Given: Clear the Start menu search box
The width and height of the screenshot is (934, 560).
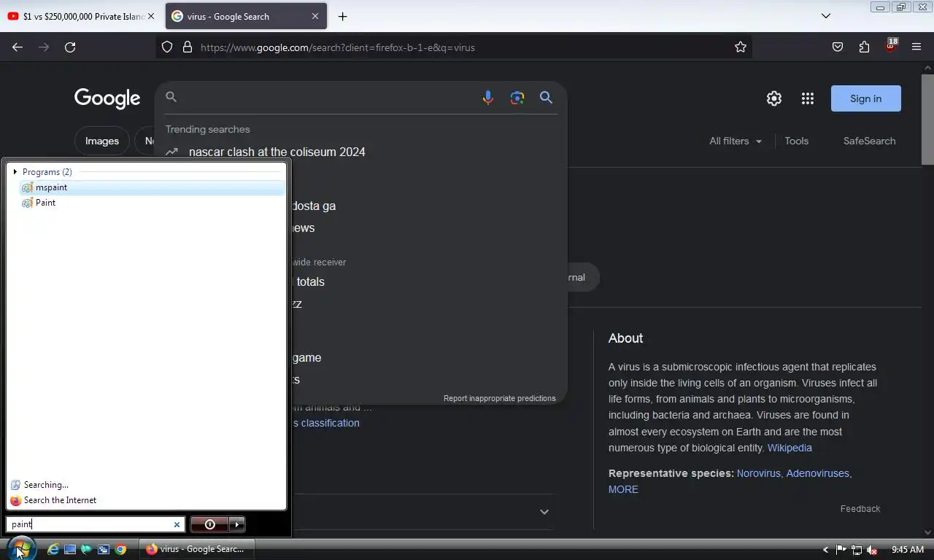Looking at the screenshot, I should pos(177,524).
